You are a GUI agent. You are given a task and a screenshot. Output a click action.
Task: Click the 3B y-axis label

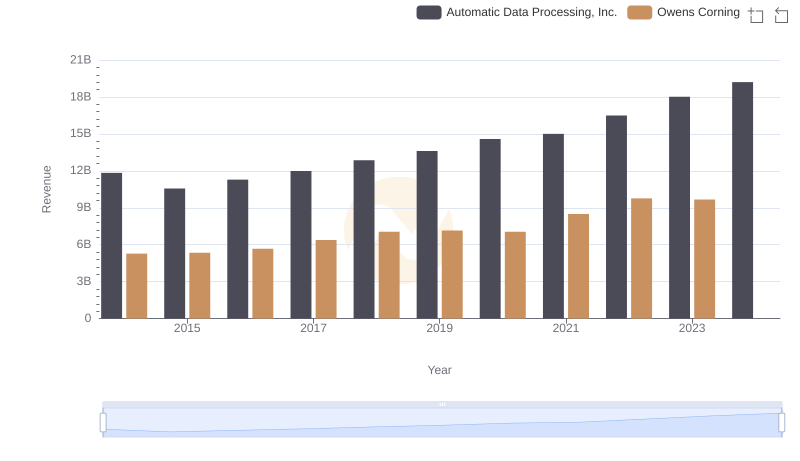pos(84,281)
